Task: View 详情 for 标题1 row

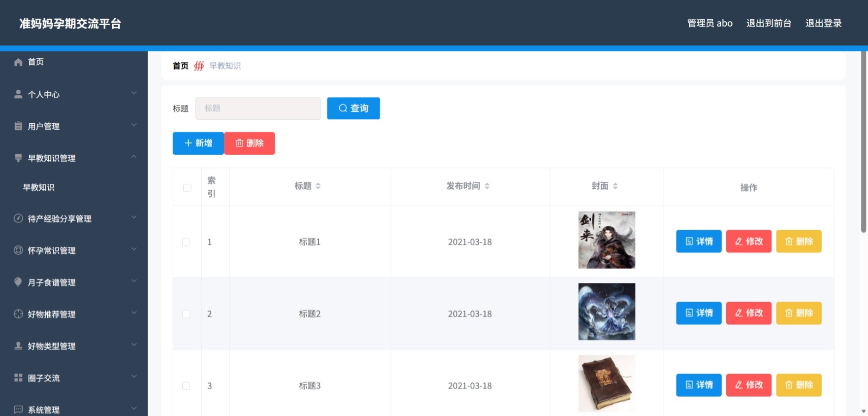Action: [x=699, y=241]
